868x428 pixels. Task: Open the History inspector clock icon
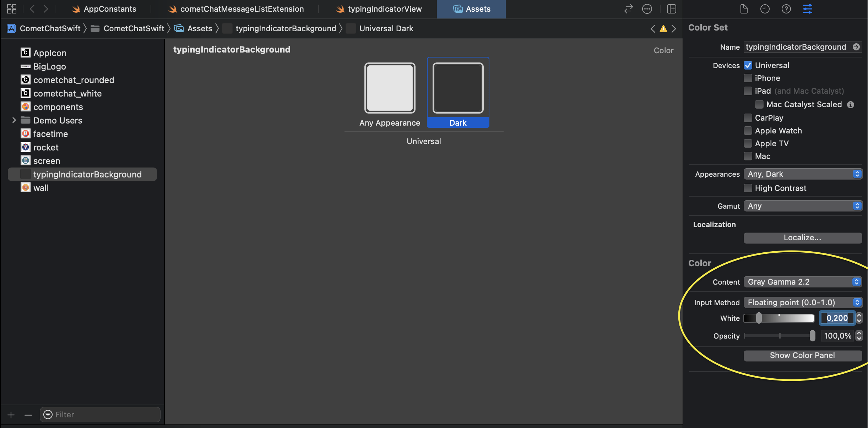[765, 9]
